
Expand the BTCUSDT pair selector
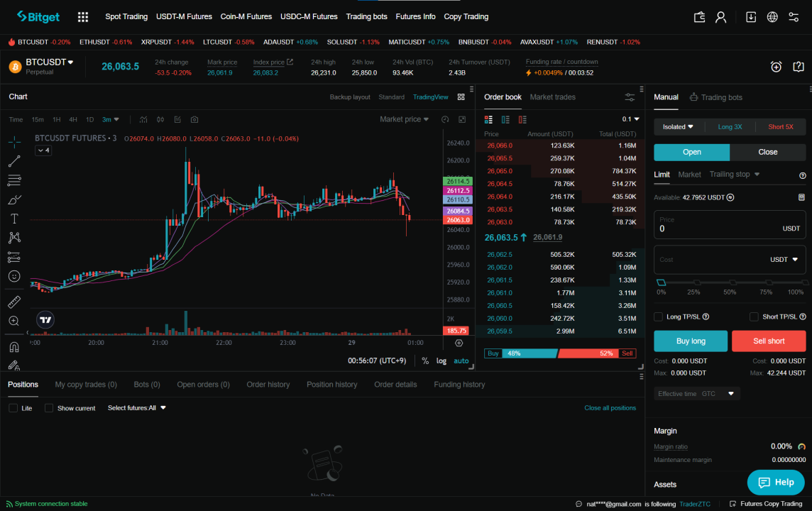coord(49,62)
